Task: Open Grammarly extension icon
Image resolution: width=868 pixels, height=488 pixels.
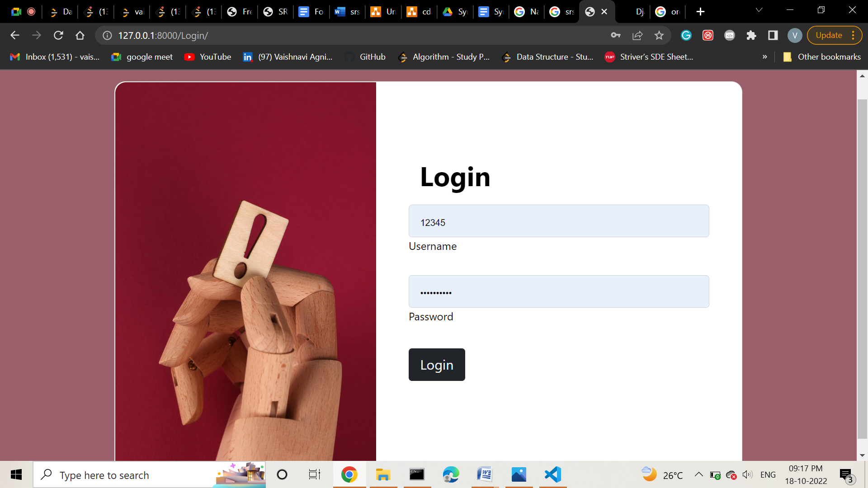Action: click(686, 35)
